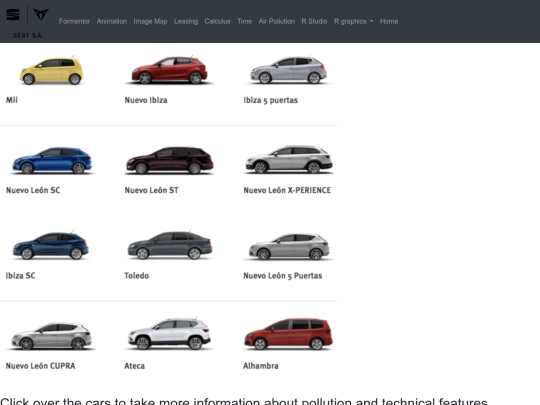
Task: Click the Mii text label
Action: (x=12, y=100)
